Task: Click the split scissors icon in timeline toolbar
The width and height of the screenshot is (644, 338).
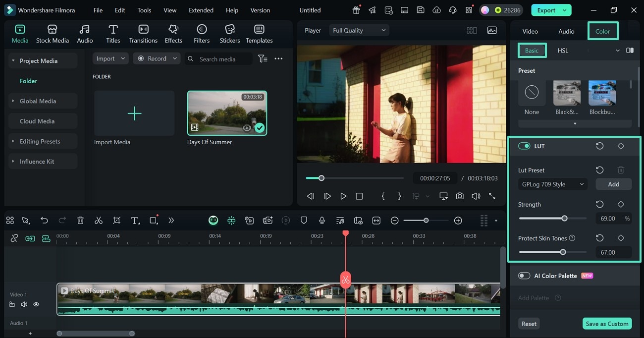Action: point(99,221)
